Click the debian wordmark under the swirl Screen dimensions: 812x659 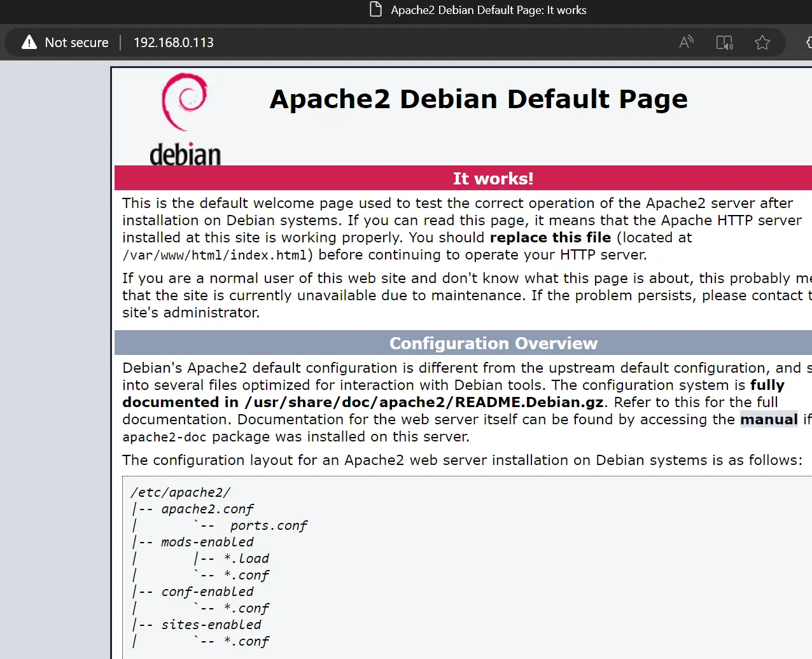[185, 154]
